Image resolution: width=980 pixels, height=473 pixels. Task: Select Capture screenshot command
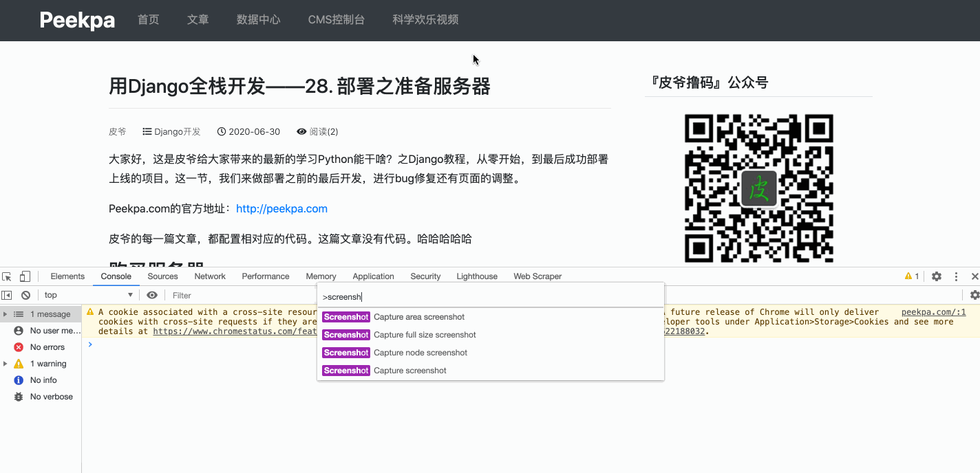coord(491,371)
